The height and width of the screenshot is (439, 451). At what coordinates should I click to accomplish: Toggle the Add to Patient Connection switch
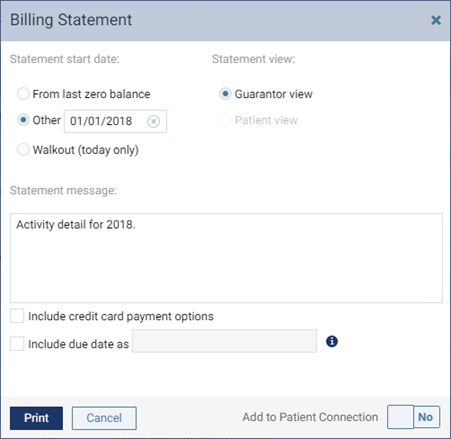tap(413, 417)
